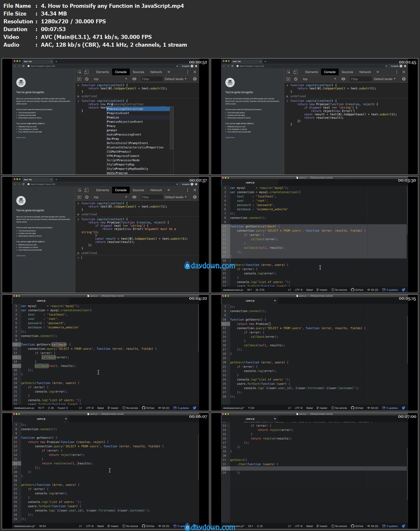The image size is (420, 531).
Task: Click Git (0) indicator in 00:05:15 frame
Action: coord(373,408)
